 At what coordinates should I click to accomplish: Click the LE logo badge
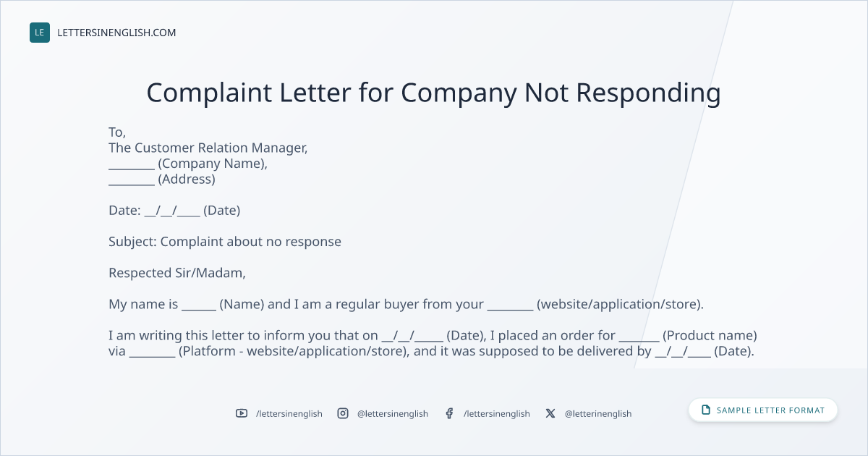40,33
